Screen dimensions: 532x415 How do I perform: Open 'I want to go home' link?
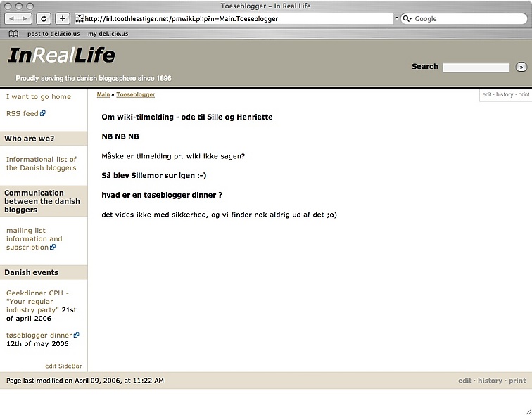pos(39,96)
